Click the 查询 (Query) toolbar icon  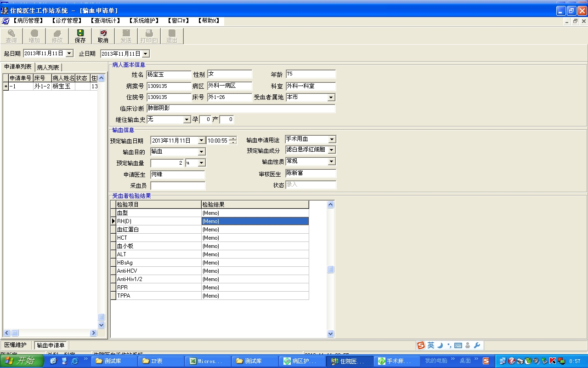coord(11,36)
